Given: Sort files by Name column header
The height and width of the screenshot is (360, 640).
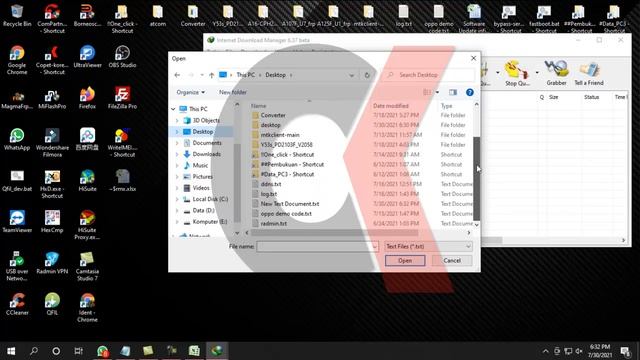Looking at the screenshot, I should (x=258, y=106).
